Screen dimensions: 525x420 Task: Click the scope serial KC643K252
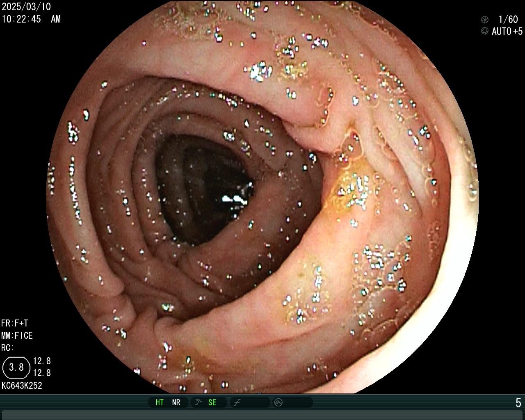point(22,386)
